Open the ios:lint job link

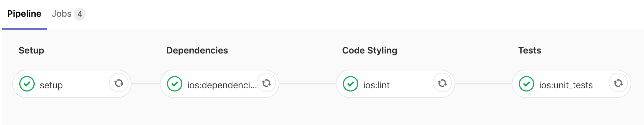point(376,85)
